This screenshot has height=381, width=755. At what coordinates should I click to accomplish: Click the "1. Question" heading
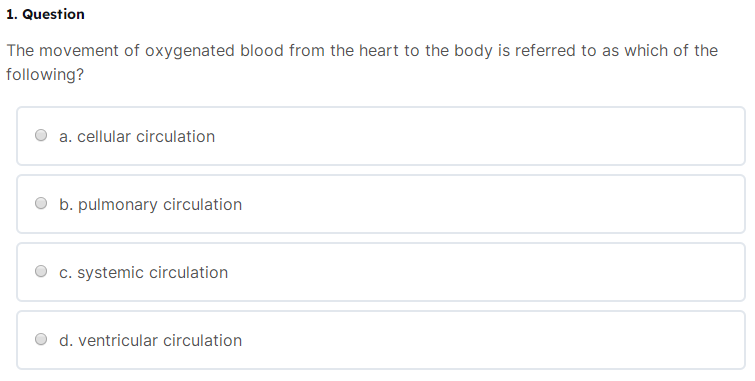click(x=45, y=14)
